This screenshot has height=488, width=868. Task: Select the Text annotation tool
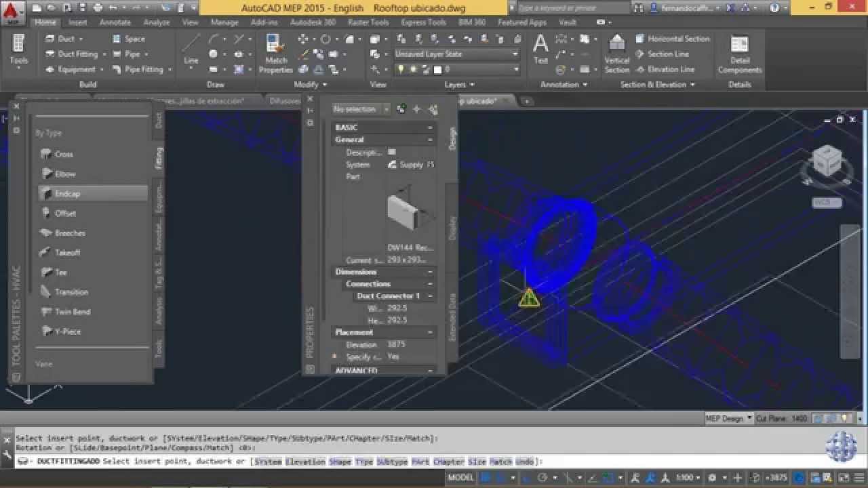click(540, 49)
